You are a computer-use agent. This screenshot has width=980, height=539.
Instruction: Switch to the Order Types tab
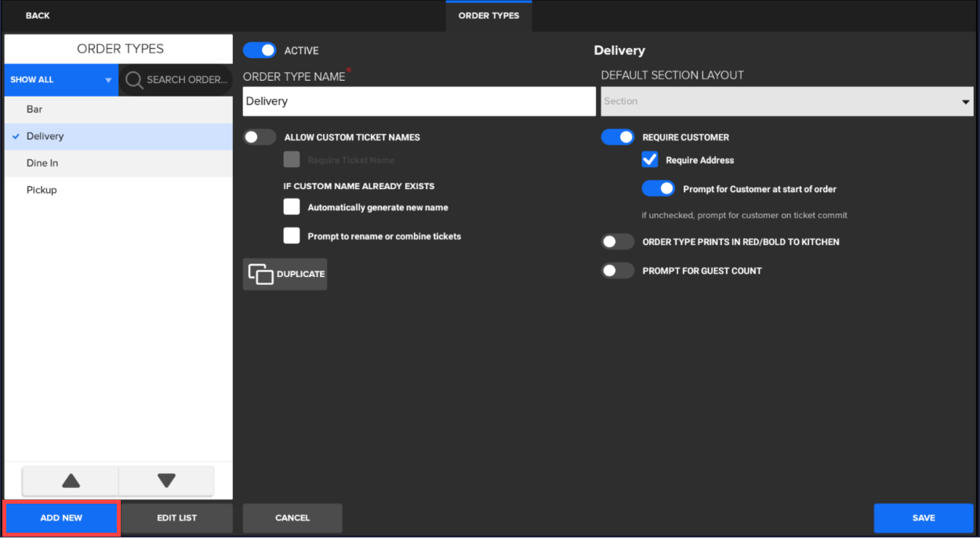(488, 16)
